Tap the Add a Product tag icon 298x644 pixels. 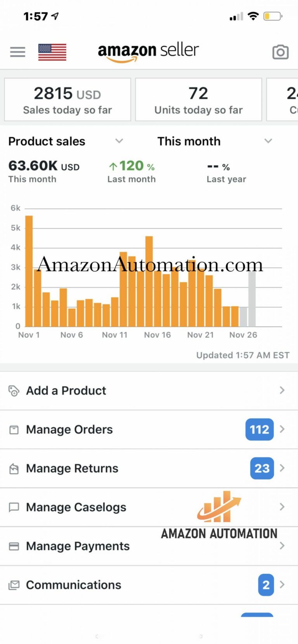14,391
